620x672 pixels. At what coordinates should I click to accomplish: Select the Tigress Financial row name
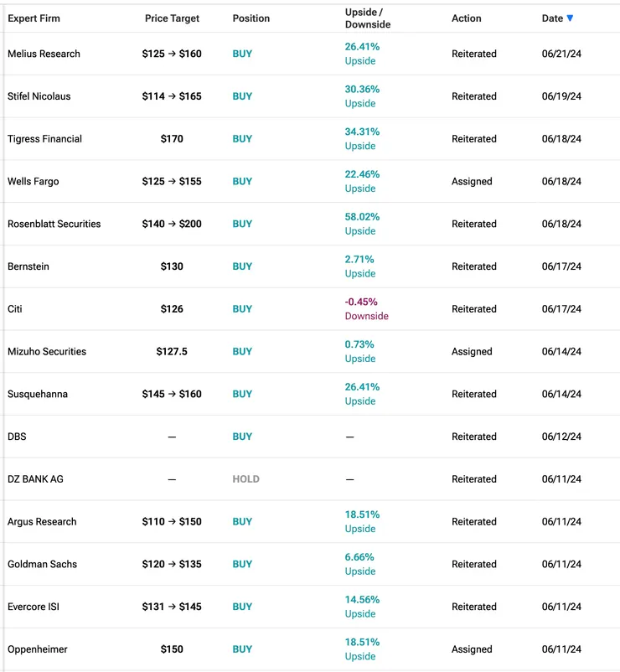point(44,139)
